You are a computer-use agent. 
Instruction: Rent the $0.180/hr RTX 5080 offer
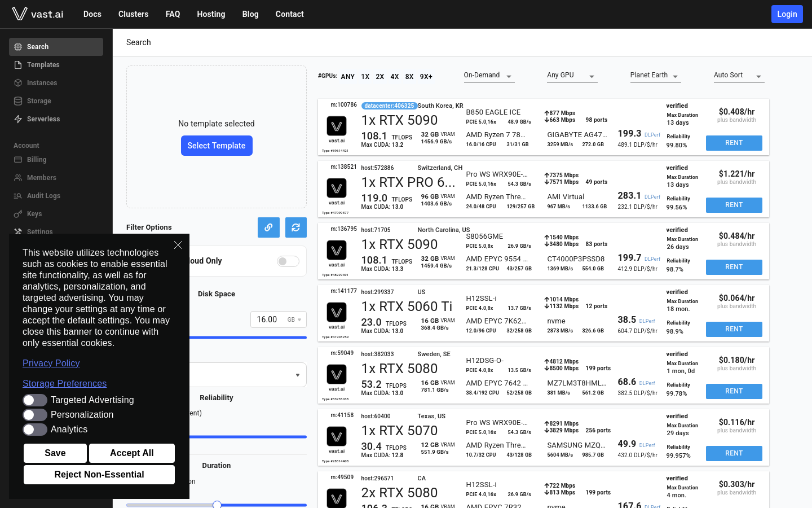click(734, 391)
